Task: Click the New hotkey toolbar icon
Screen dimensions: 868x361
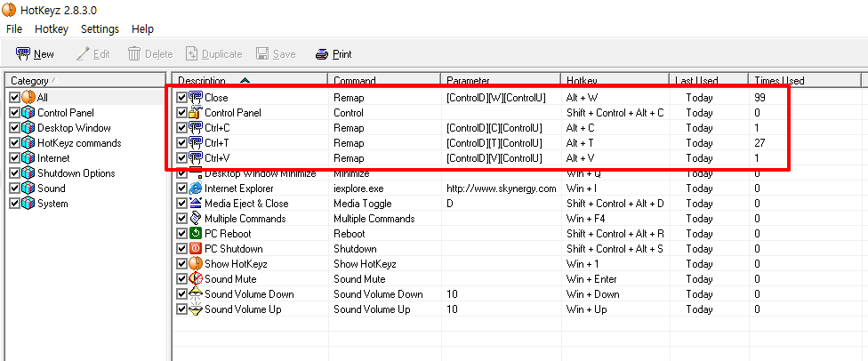Action: click(x=23, y=54)
